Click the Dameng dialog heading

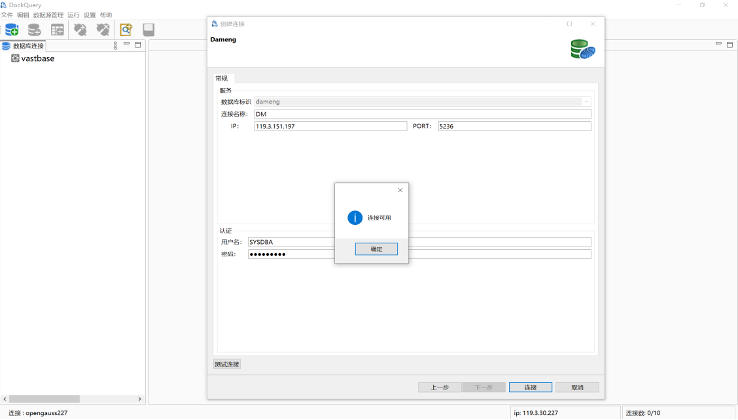pyautogui.click(x=223, y=40)
